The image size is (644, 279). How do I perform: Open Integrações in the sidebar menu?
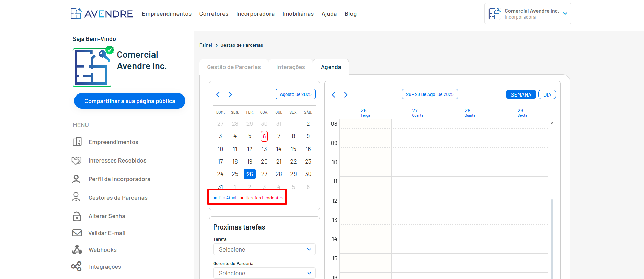point(105,267)
